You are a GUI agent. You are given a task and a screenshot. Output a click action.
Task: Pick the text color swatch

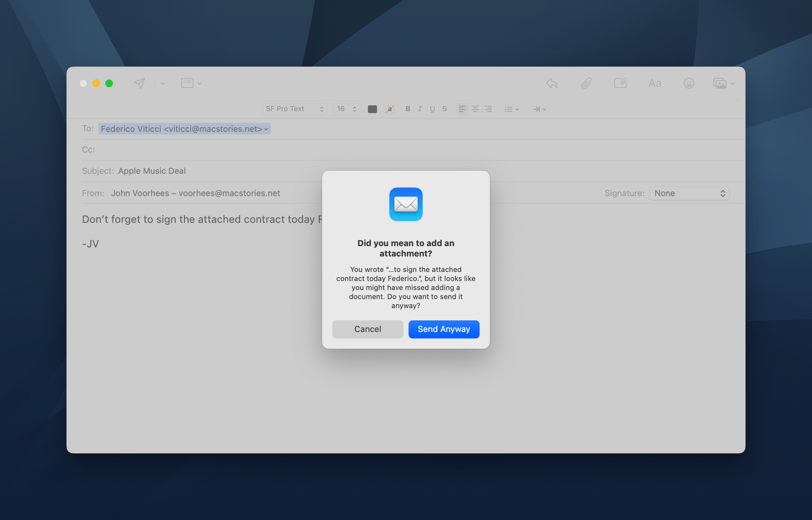[x=372, y=109]
